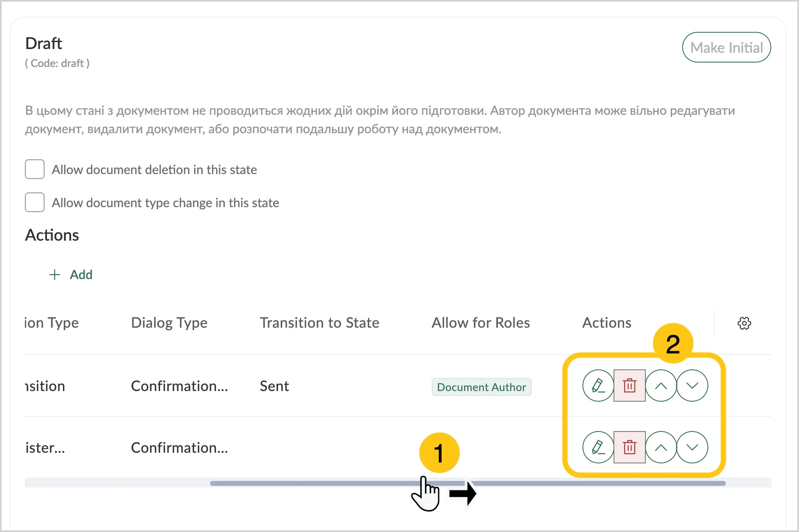The image size is (799, 532).
Task: Click the Transition to State column header
Action: click(x=319, y=323)
